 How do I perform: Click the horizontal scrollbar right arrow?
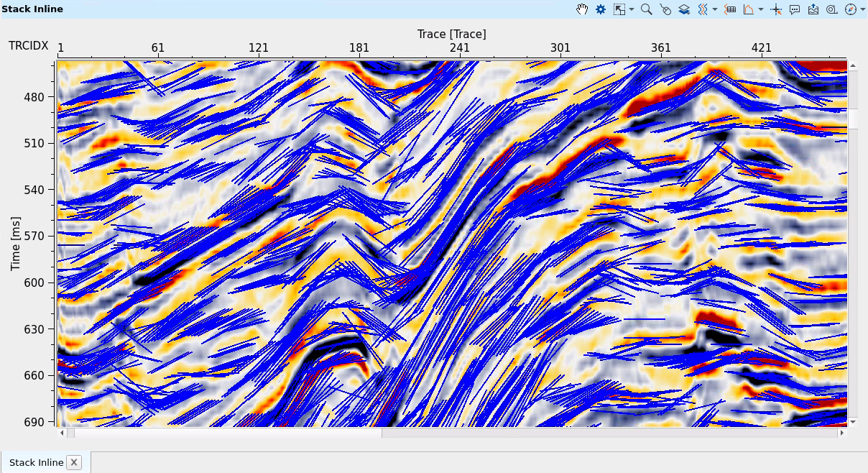click(x=841, y=433)
